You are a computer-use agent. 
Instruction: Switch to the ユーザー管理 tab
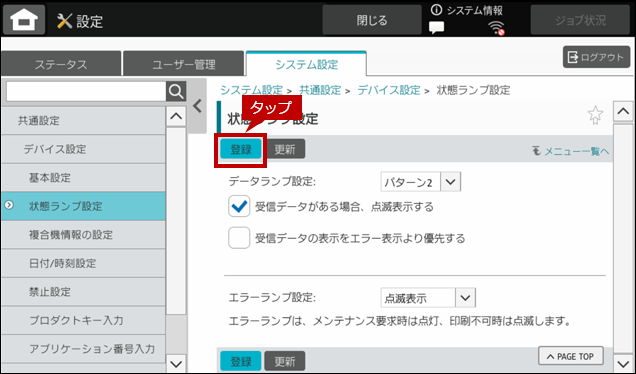pyautogui.click(x=183, y=64)
